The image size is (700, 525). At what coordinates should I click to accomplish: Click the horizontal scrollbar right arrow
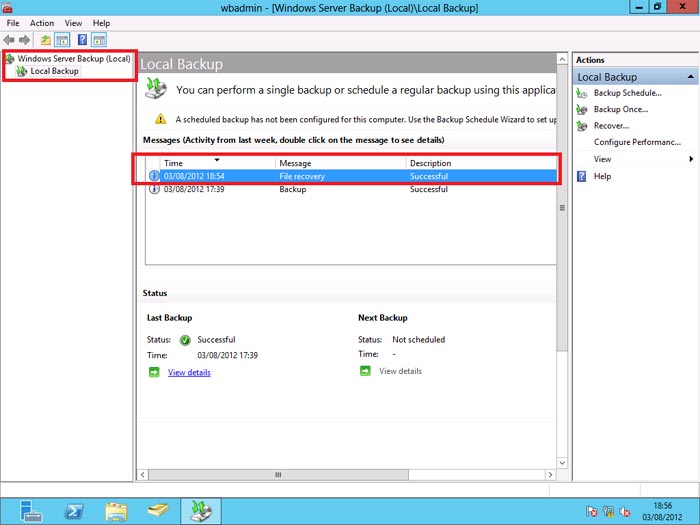click(x=550, y=475)
